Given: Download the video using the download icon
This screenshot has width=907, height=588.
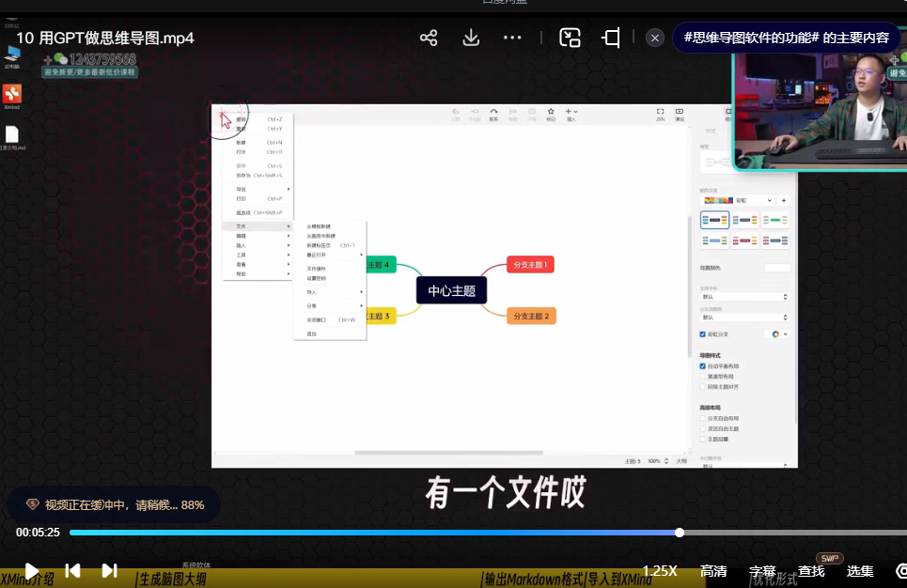Looking at the screenshot, I should pyautogui.click(x=471, y=39).
